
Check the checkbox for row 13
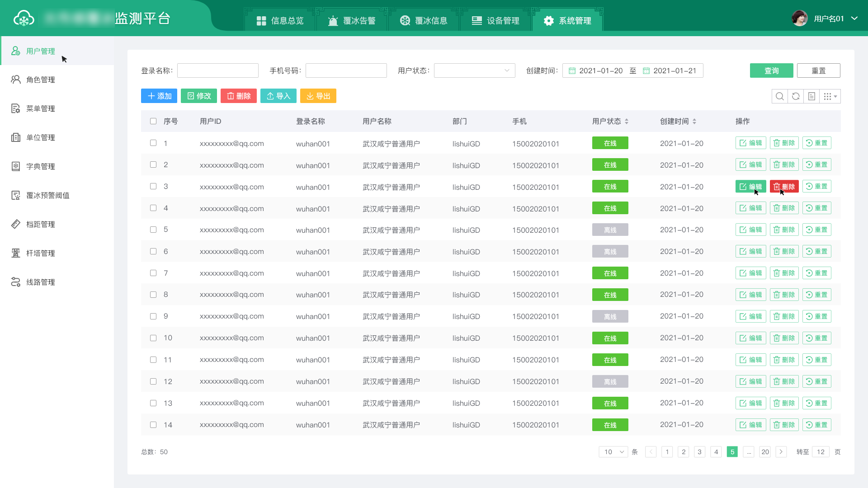153,403
